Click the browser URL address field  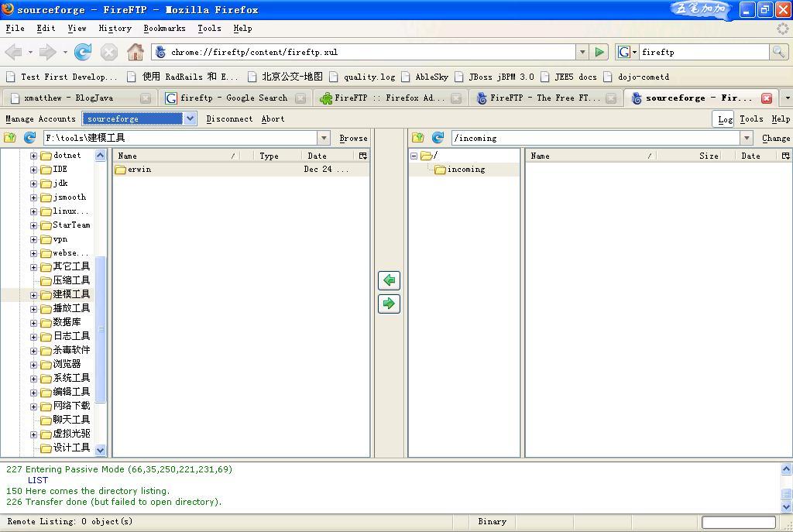coord(364,52)
